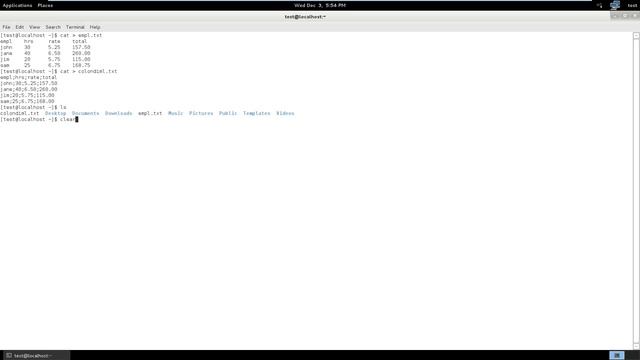Click 'colondiml.txt' in ls output
Viewport: 640px width, 360px height.
pyautogui.click(x=20, y=113)
